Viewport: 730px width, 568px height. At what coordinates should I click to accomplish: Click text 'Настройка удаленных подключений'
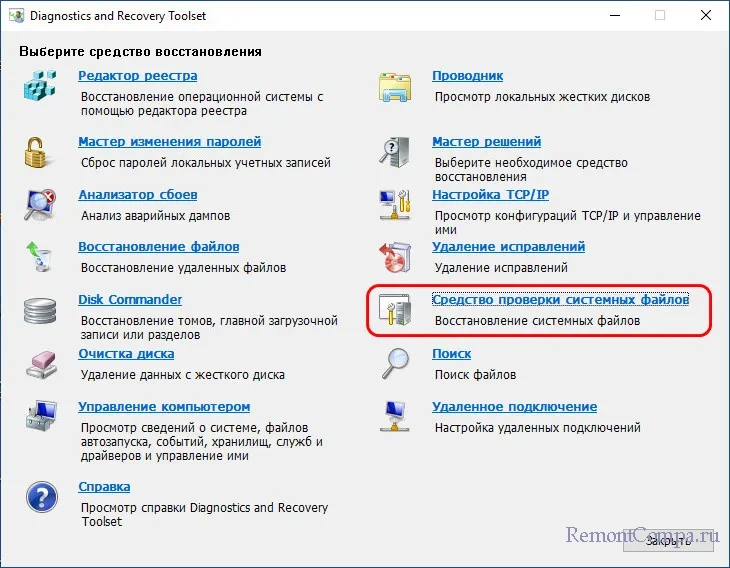click(x=538, y=428)
